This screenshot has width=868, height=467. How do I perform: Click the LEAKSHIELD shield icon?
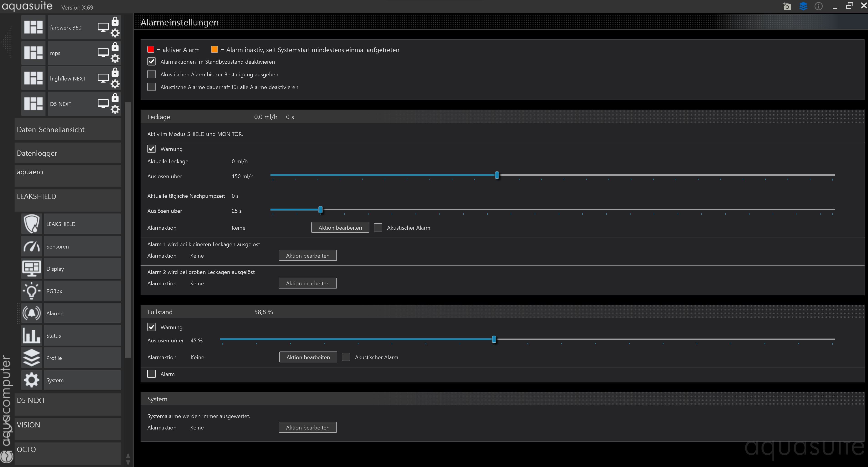pyautogui.click(x=32, y=224)
